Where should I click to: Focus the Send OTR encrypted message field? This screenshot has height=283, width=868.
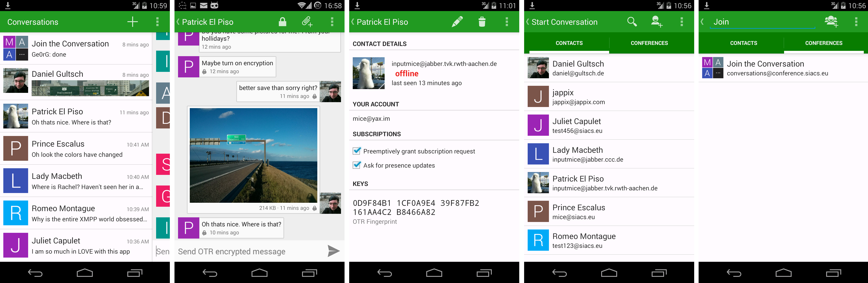point(249,251)
